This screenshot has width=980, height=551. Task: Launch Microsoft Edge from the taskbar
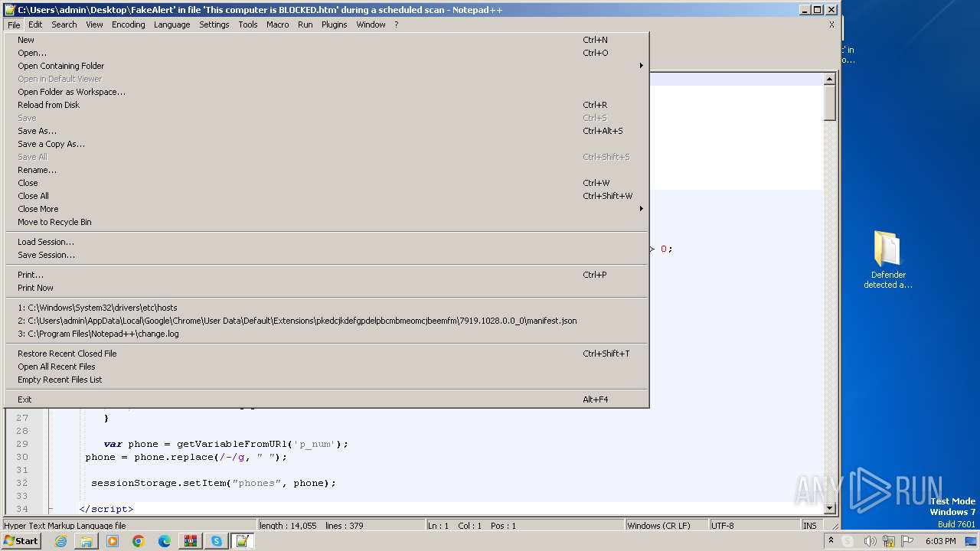165,541
